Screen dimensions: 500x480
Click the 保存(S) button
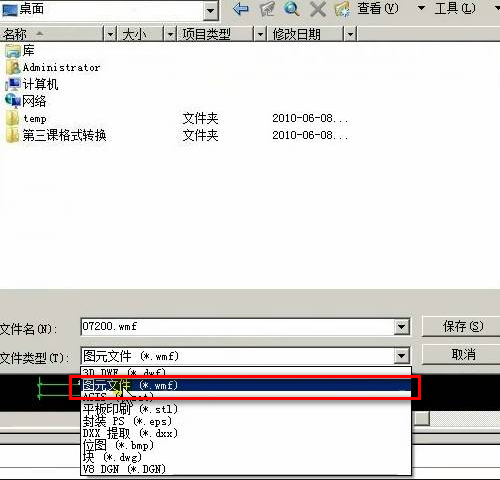[x=462, y=326]
